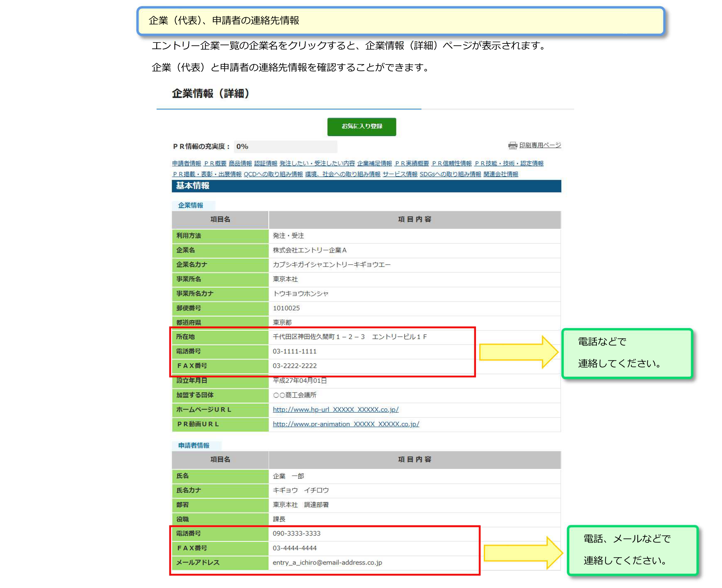The image size is (722, 588).
Task: Jump to 申請者情報 anchor link
Action: (x=186, y=163)
